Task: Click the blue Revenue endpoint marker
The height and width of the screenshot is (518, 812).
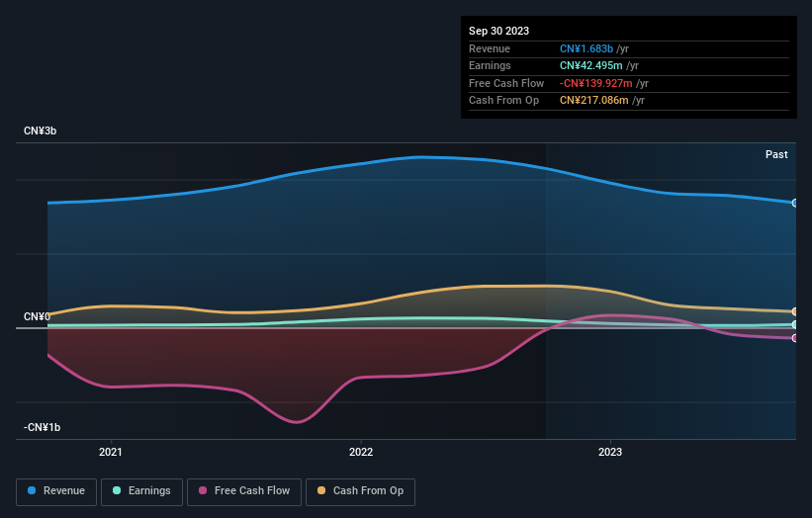Action: [x=795, y=203]
